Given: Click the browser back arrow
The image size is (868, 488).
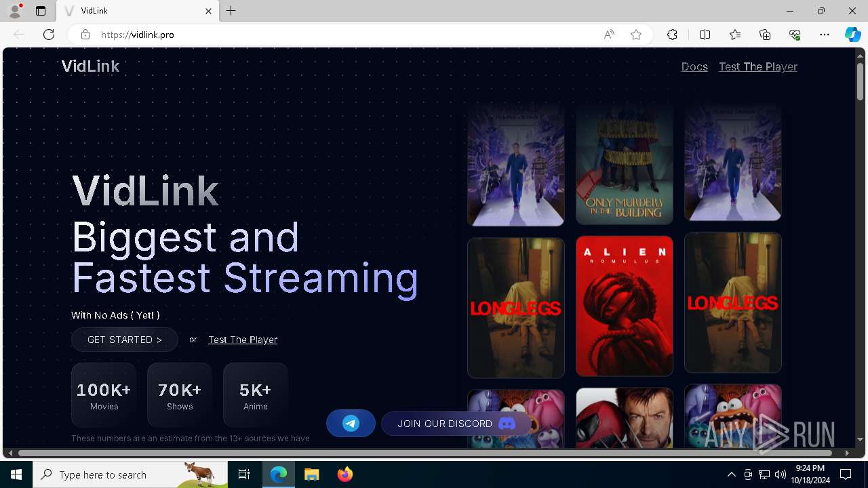Looking at the screenshot, I should [19, 35].
